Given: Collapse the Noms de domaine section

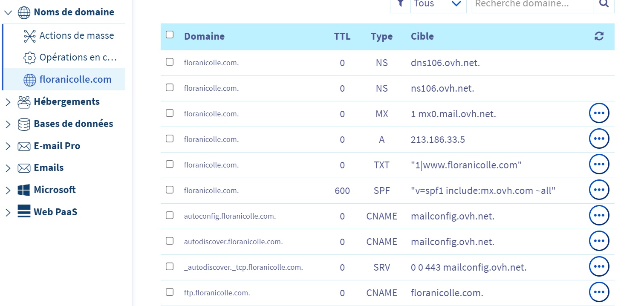Looking at the screenshot, I should coord(8,12).
